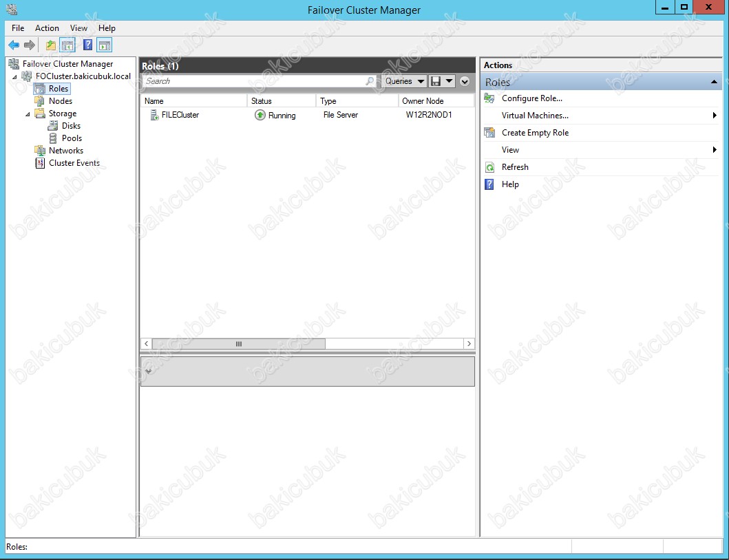Click the Disks icon in tree
The height and width of the screenshot is (560, 729).
coord(53,126)
